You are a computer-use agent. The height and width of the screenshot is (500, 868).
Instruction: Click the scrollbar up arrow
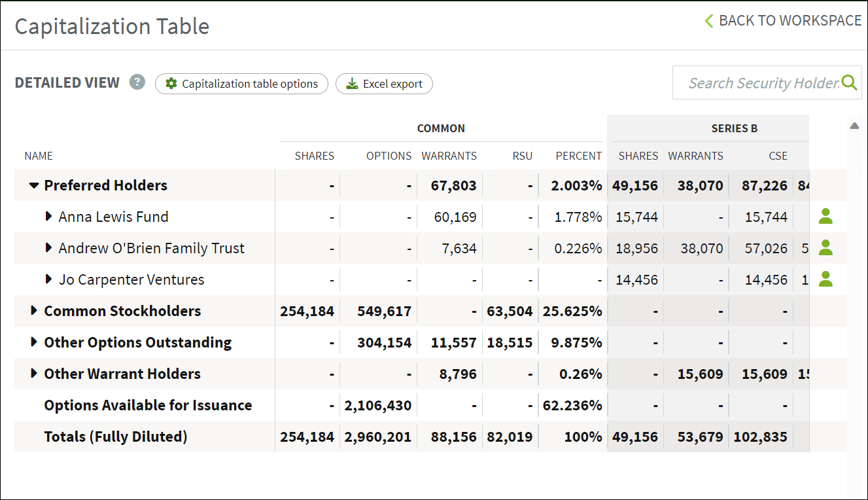pyautogui.click(x=854, y=126)
